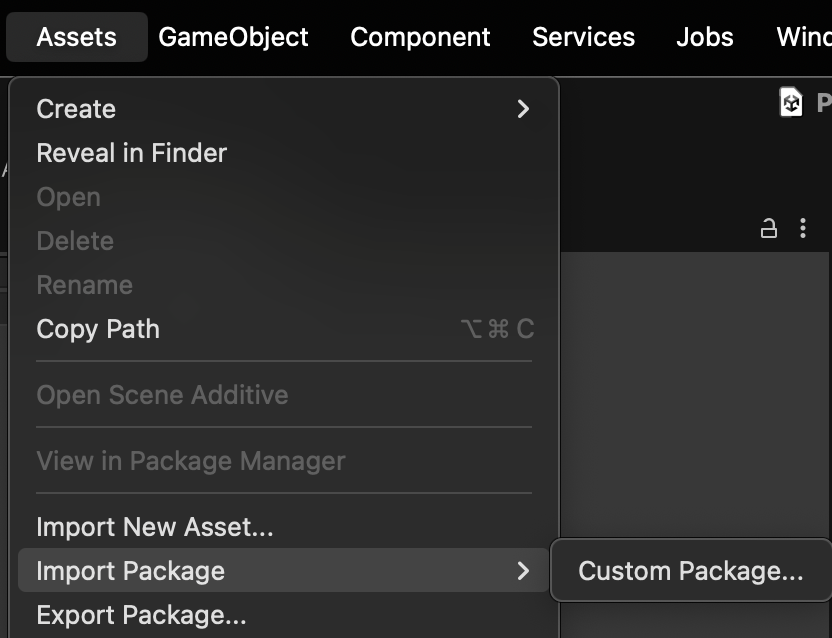Image resolution: width=832 pixels, height=638 pixels.
Task: Choose Import New Asset option
Action: point(155,527)
